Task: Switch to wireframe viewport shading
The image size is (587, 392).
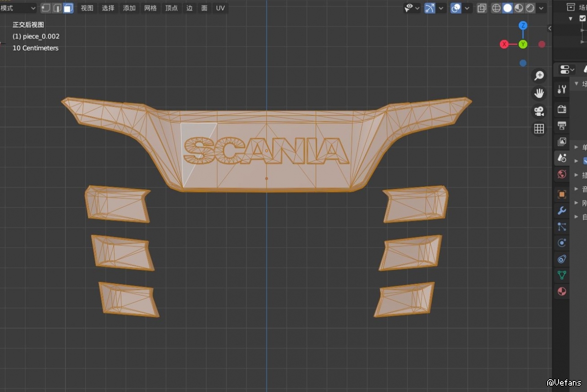Action: point(496,8)
